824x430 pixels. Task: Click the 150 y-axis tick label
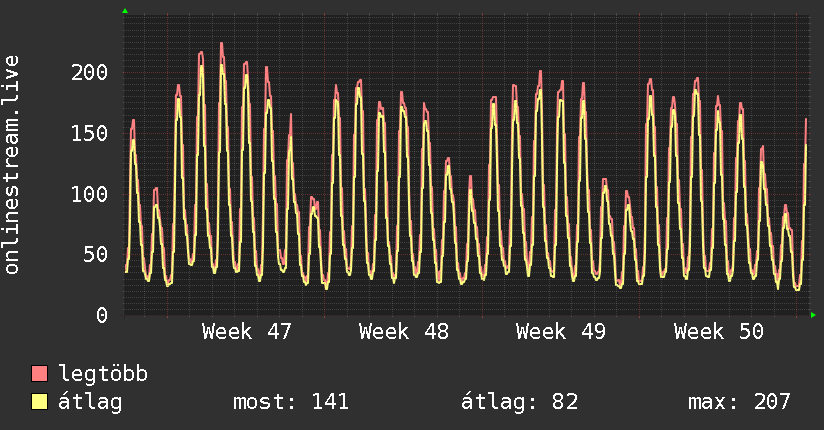click(x=89, y=133)
